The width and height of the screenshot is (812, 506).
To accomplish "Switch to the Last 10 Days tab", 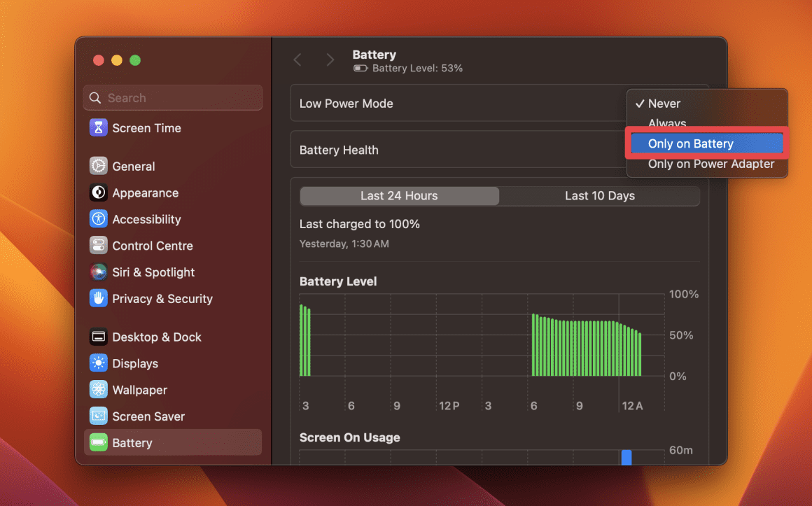I will pyautogui.click(x=599, y=196).
